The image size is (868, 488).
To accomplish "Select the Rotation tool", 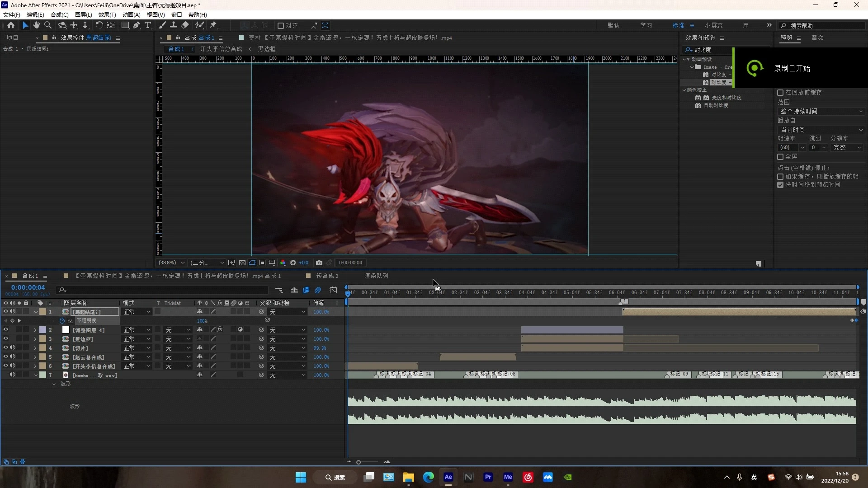I will (99, 25).
